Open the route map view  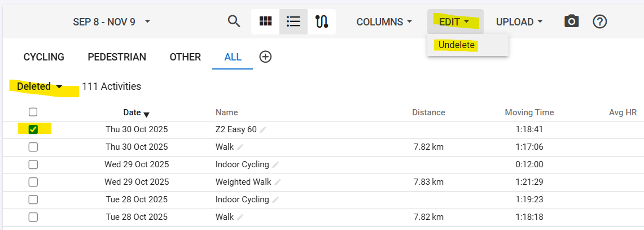pyautogui.click(x=322, y=21)
